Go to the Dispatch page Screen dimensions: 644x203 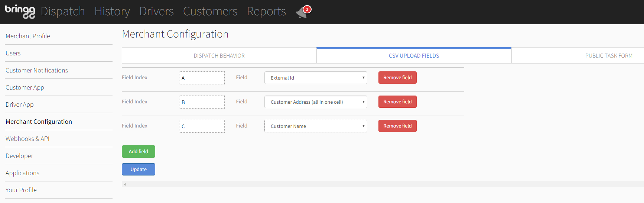63,12
